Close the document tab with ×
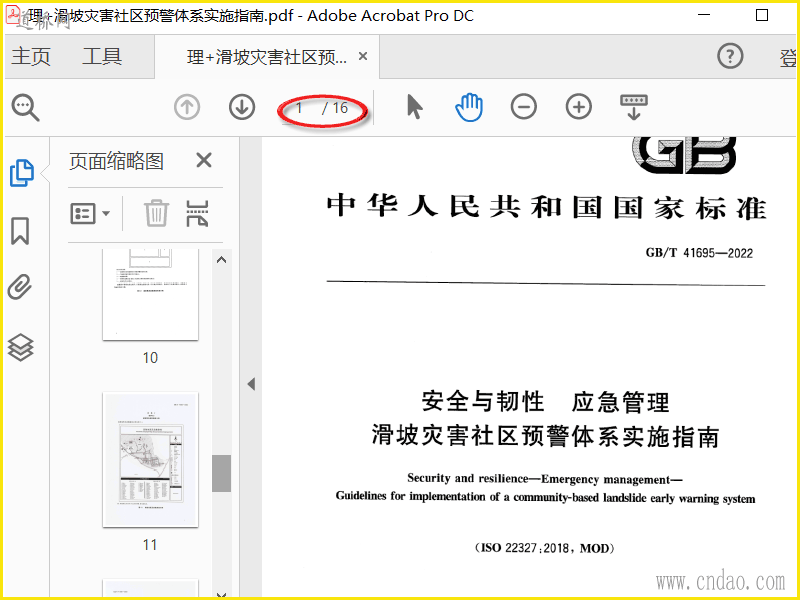800x600 pixels. click(x=363, y=56)
